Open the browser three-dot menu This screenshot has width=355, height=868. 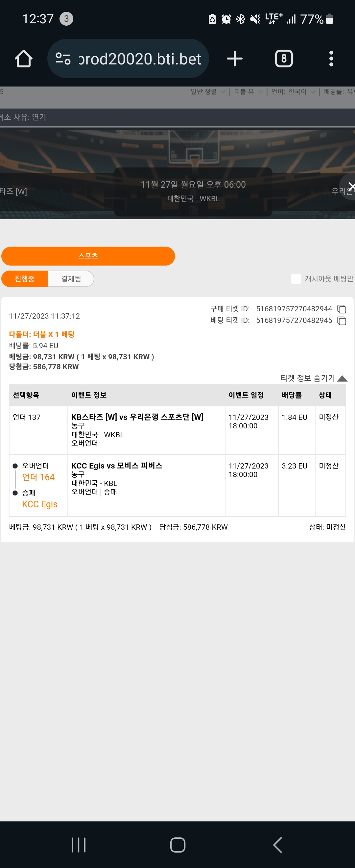pos(331,59)
